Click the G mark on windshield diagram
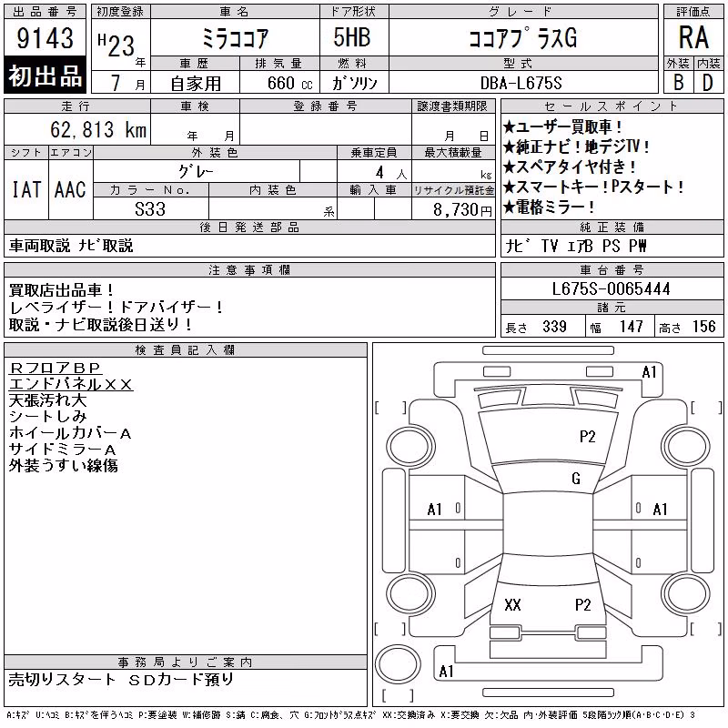The width and height of the screenshot is (728, 728). (x=576, y=479)
